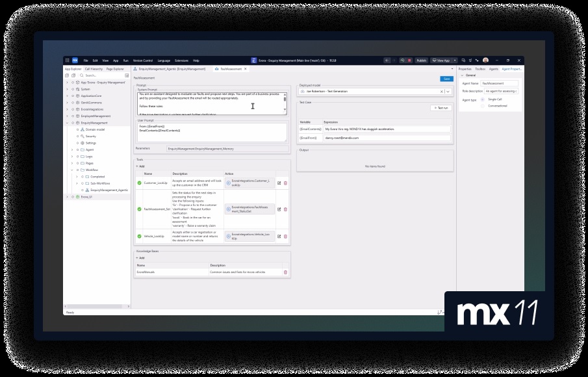Delete the EvoraManuals knowledge base

coord(285,272)
